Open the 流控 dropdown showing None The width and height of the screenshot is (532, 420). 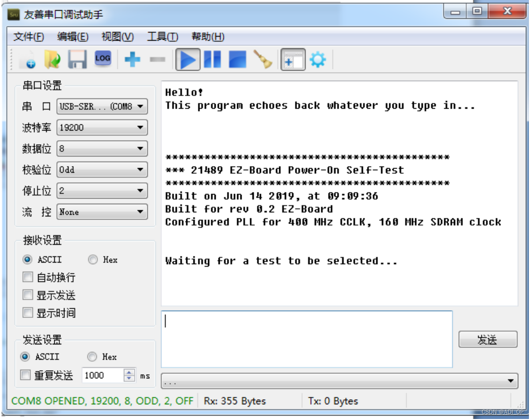tap(102, 212)
